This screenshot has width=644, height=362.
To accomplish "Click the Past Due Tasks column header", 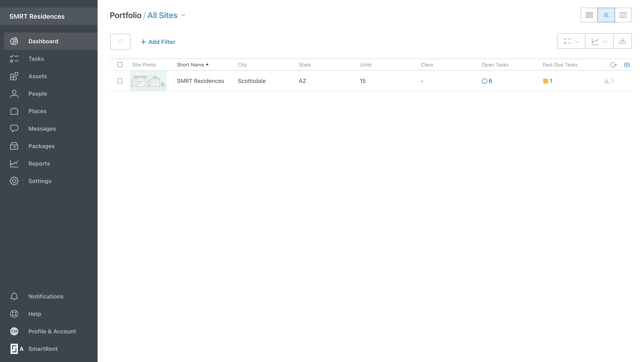I will click(560, 65).
